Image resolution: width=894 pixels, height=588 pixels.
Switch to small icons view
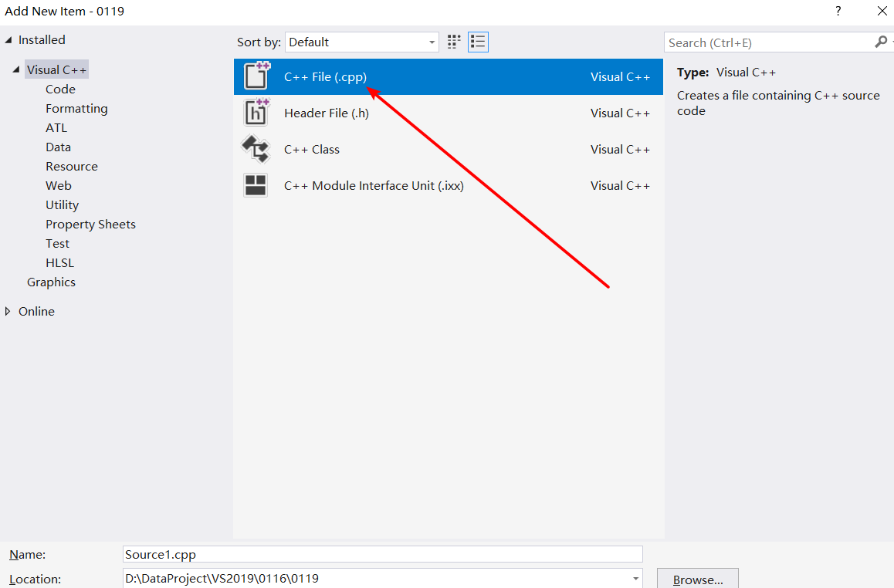tap(478, 42)
